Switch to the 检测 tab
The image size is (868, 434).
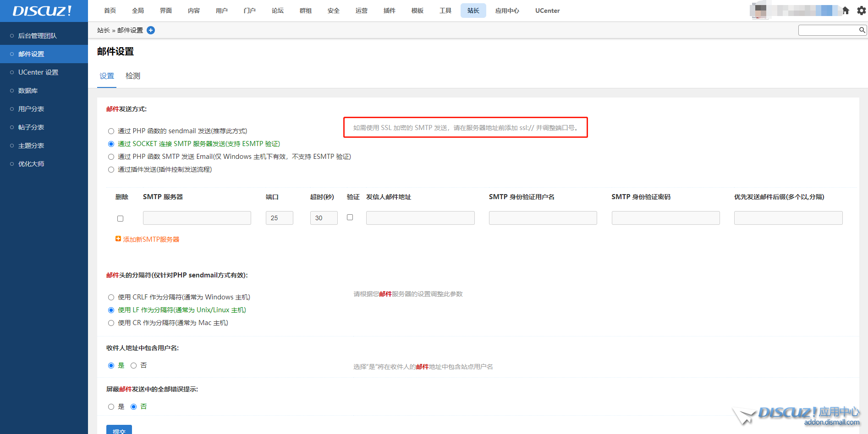133,76
